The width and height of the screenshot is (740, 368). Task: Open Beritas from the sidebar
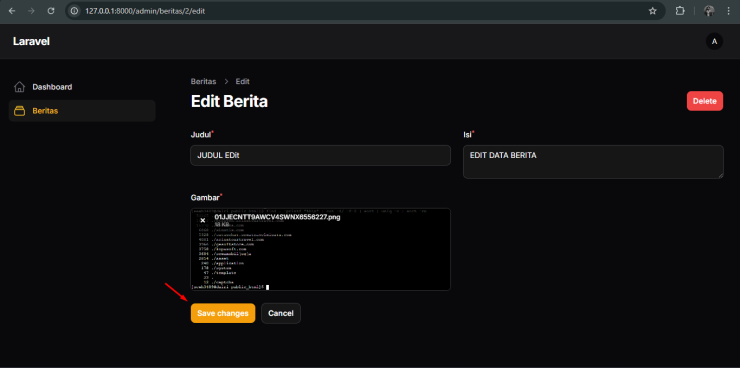click(x=82, y=111)
